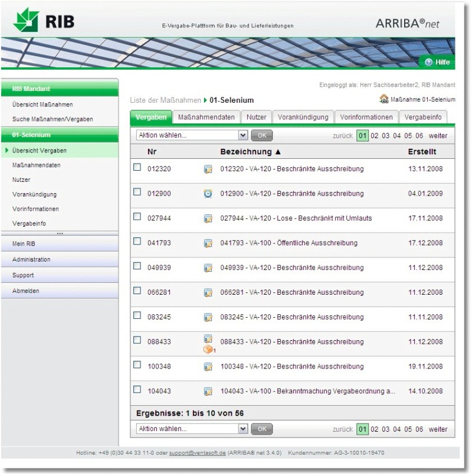Screen dimensions: 472x476
Task: Click the top OK button
Action: (x=262, y=135)
